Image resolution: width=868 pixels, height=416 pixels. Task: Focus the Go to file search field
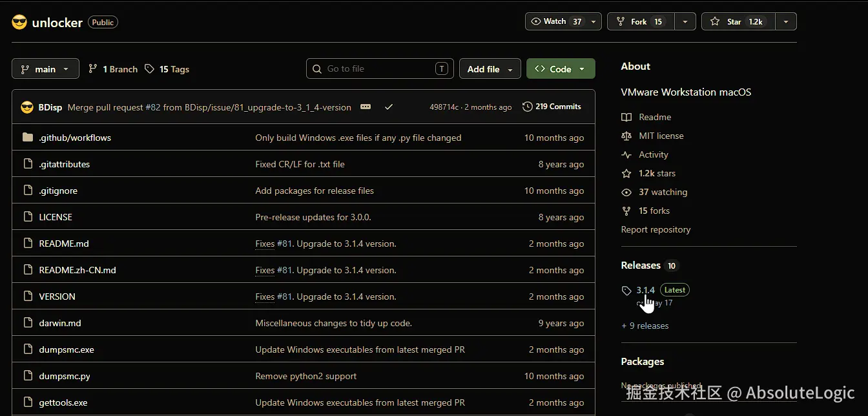point(380,68)
